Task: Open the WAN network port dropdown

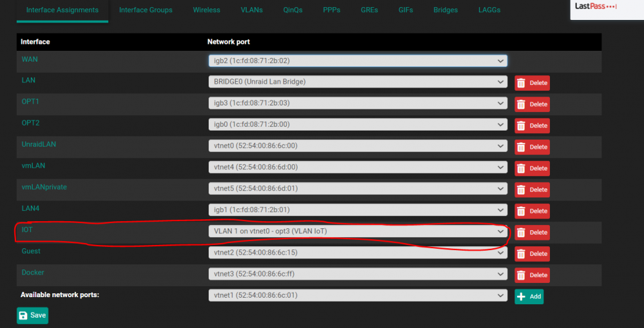Action: coord(357,60)
